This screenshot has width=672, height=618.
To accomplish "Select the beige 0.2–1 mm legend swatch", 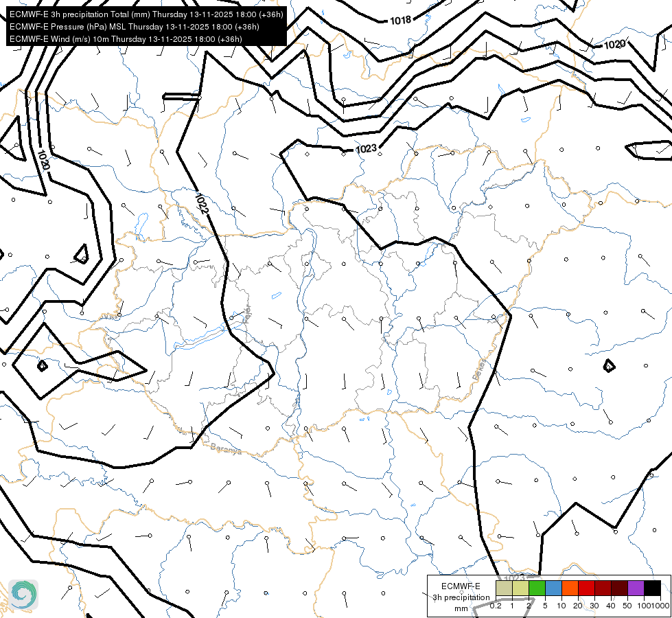I will [x=504, y=588].
